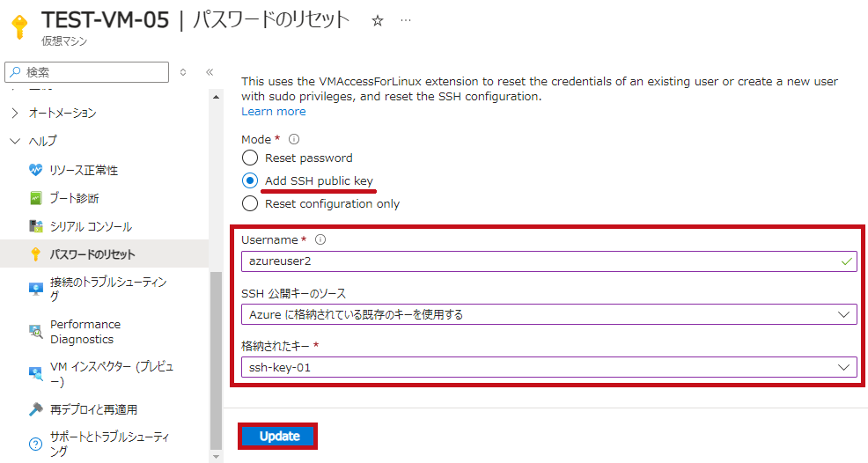Choose Reset configuration only radio button
Image resolution: width=868 pixels, height=463 pixels.
[250, 204]
